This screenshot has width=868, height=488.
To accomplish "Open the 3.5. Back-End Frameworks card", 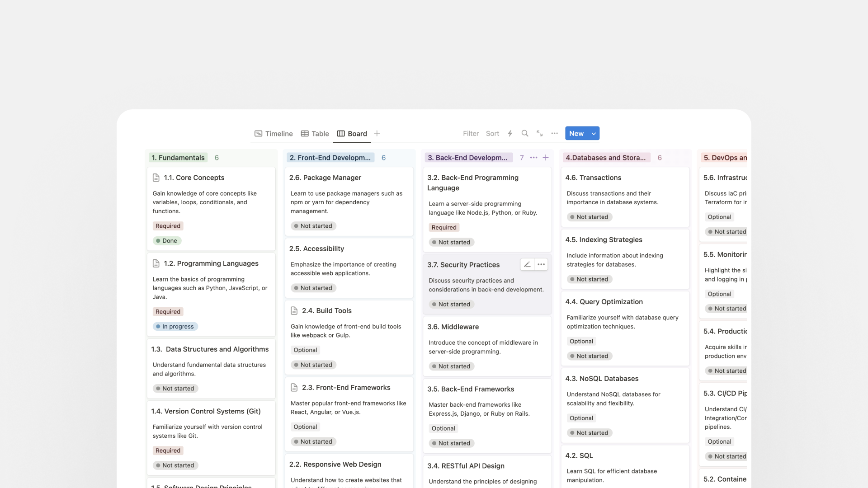I will (487, 416).
